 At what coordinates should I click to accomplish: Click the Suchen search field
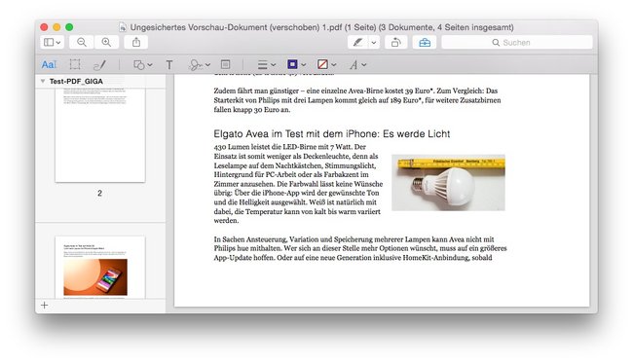517,43
